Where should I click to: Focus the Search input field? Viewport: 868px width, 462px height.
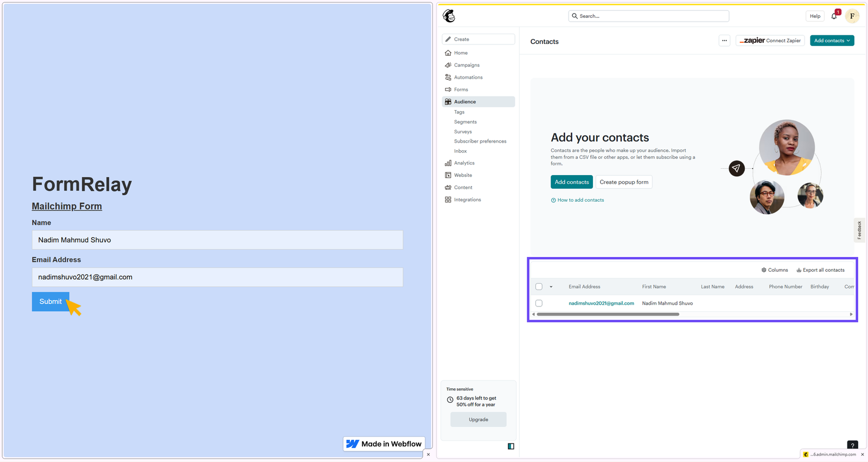click(x=649, y=16)
